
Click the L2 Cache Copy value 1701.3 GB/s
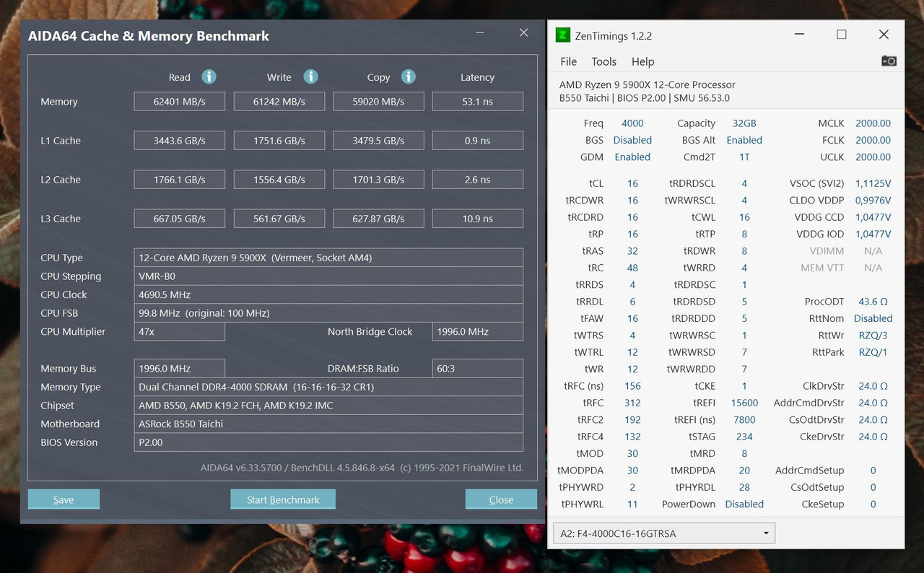click(x=378, y=180)
